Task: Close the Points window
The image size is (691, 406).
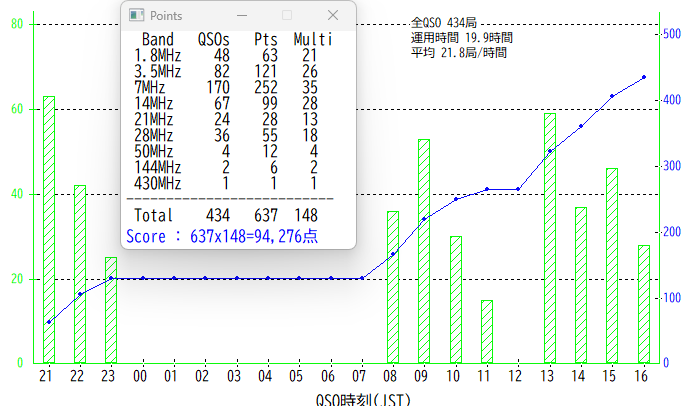Action: tap(334, 16)
